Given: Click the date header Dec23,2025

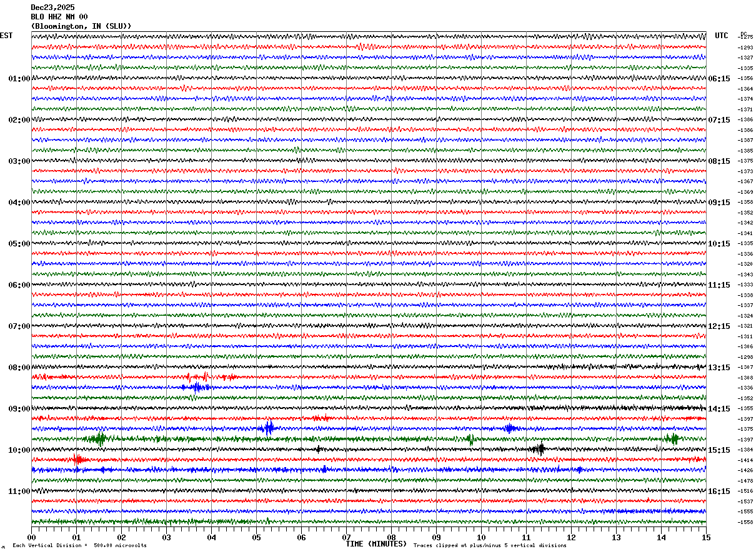Looking at the screenshot, I should [52, 7].
